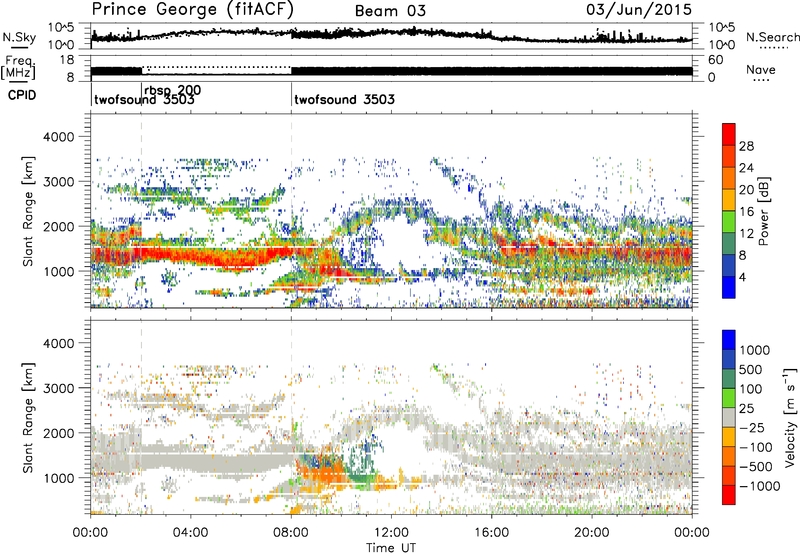
Task: Click the '16' tick on the Power scale
Action: 746,212
